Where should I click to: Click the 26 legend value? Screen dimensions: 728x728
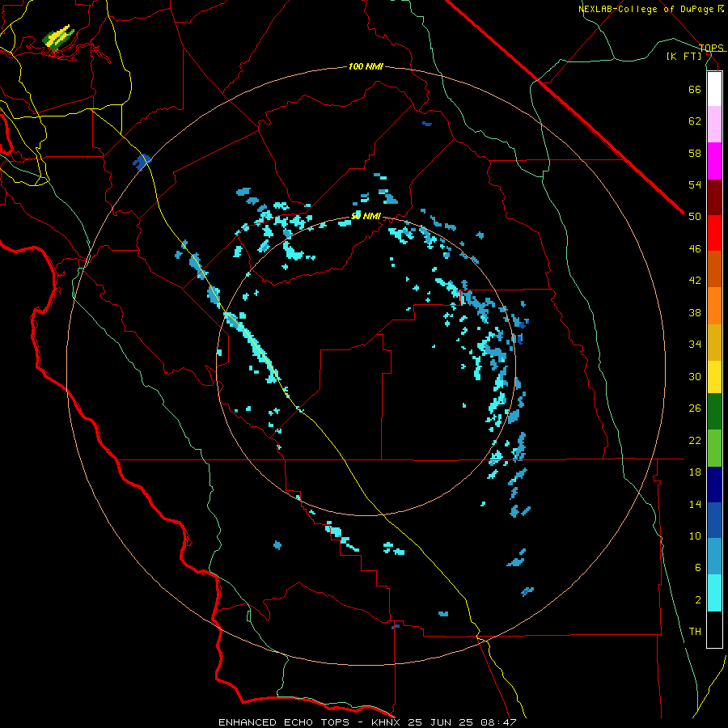click(x=695, y=408)
